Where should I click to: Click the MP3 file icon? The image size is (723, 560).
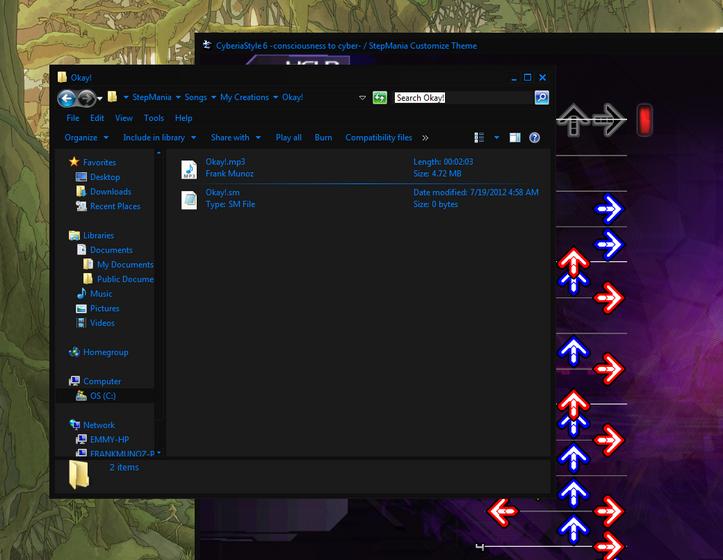click(189, 169)
